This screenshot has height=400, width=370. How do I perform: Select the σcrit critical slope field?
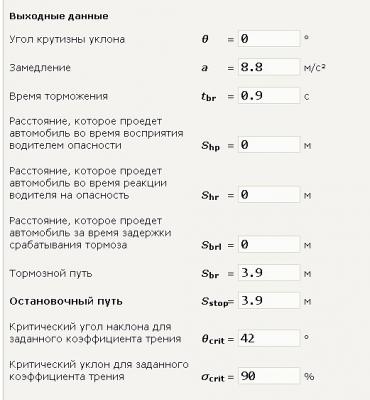pos(269,376)
